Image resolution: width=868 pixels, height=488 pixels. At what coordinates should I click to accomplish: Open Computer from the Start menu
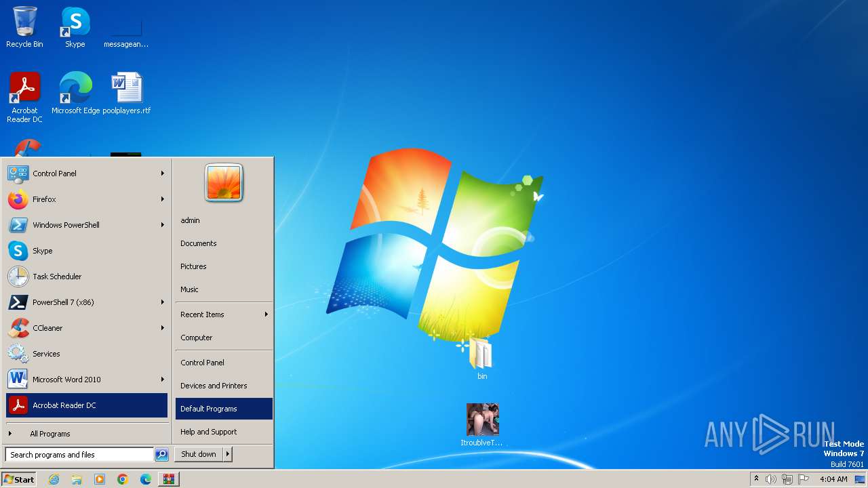[x=224, y=338]
